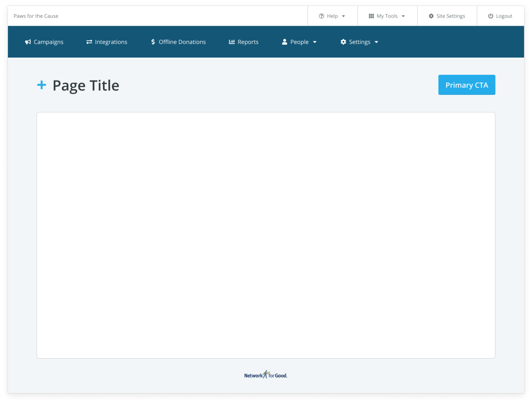532x403 pixels.
Task: Click the Logout link text
Action: [504, 16]
